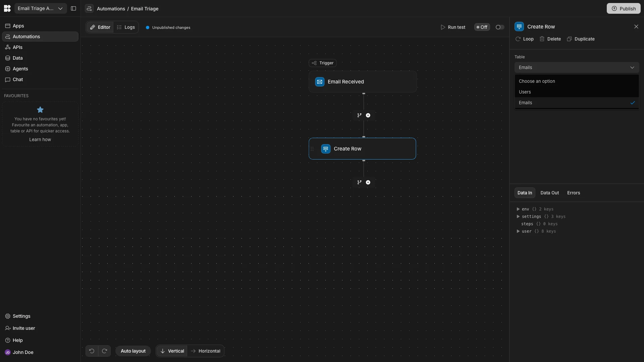644x362 pixels.
Task: Switch to the Logs tab
Action: tap(126, 27)
